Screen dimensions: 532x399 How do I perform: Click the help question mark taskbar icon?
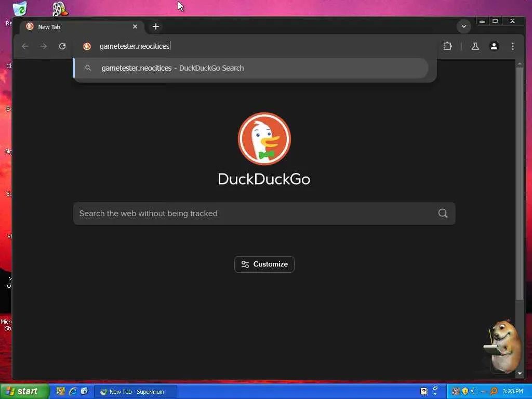tap(424, 392)
